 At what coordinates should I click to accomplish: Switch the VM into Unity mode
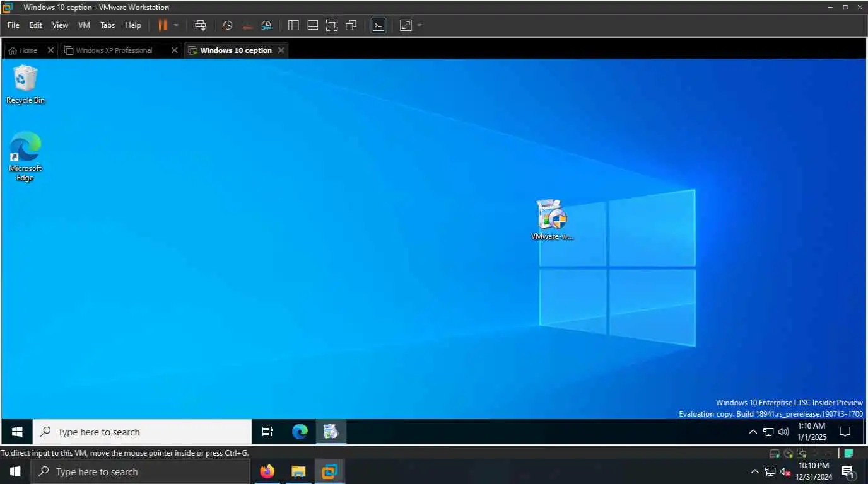pos(351,25)
